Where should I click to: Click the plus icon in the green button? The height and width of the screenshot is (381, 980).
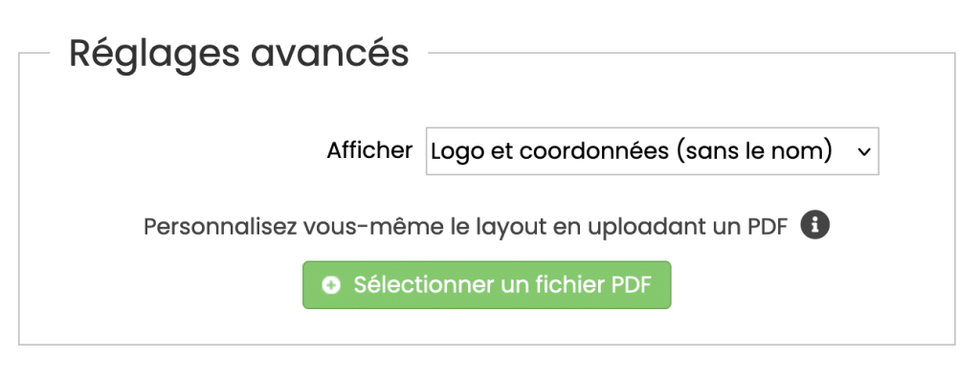point(330,285)
